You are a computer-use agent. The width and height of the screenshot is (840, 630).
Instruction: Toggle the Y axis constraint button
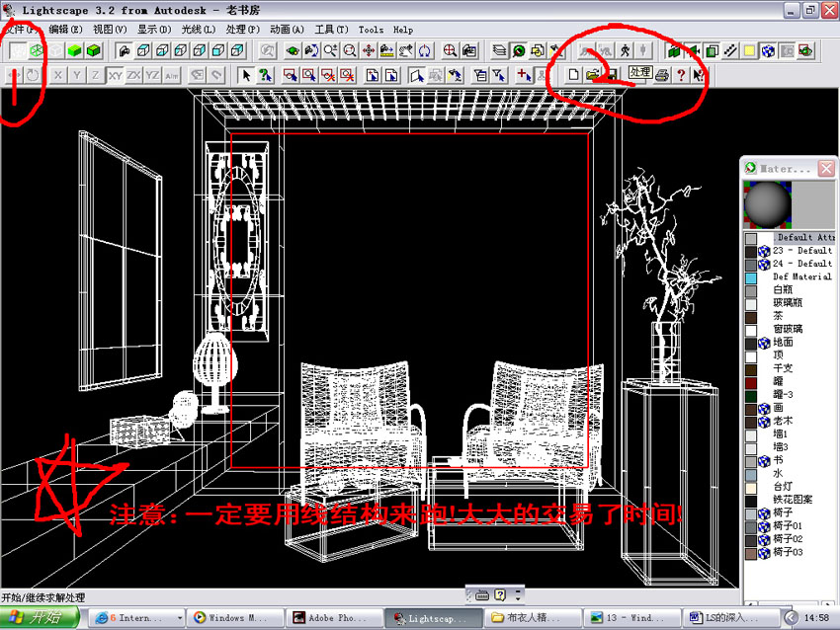pos(77,75)
